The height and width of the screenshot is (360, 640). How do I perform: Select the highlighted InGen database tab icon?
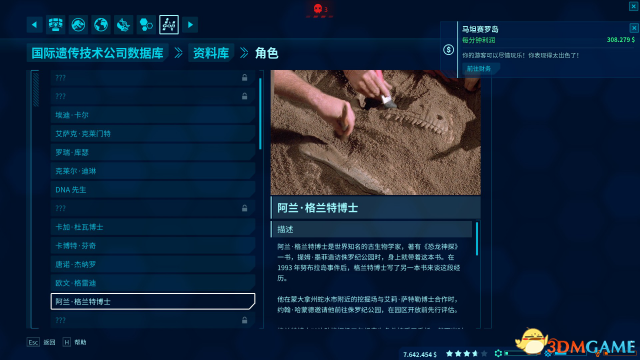coord(169,25)
